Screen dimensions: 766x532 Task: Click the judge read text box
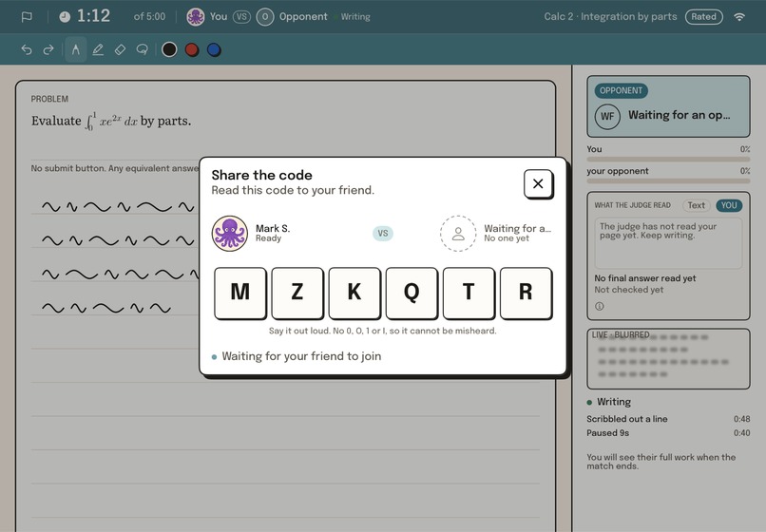click(x=668, y=243)
